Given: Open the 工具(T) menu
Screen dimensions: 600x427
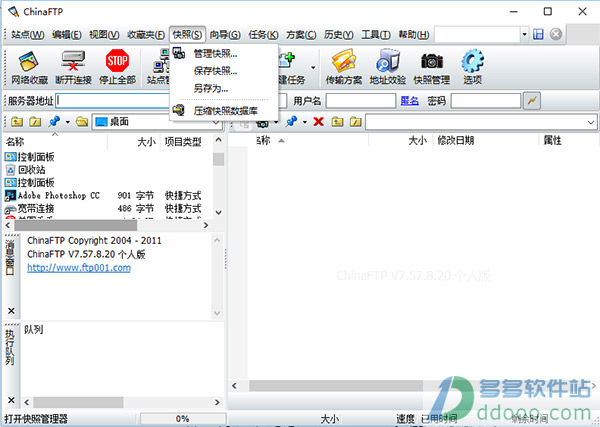Looking at the screenshot, I should pos(376,34).
